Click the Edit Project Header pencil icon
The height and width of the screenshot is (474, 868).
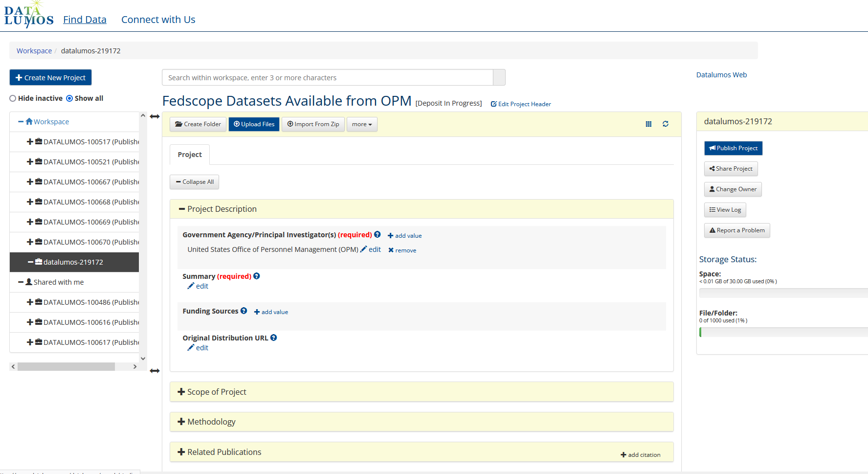493,104
